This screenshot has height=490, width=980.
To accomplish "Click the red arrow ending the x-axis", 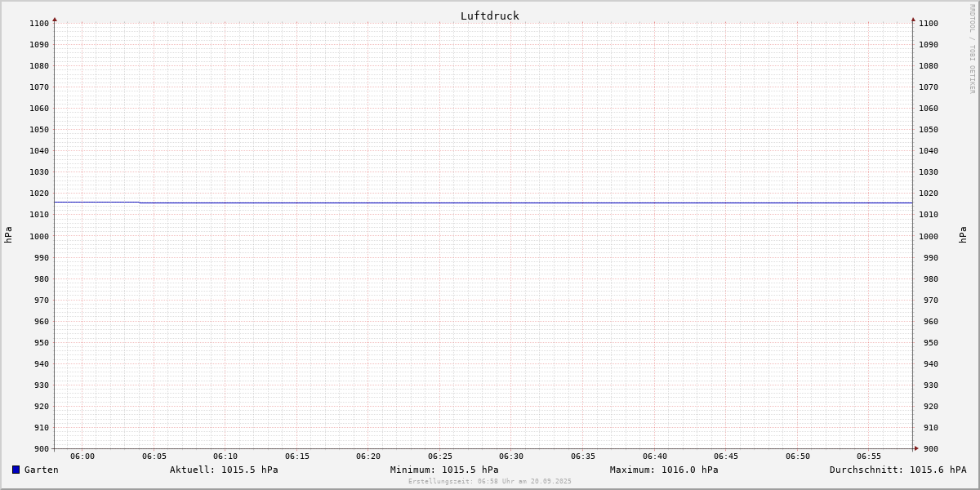I will point(916,448).
